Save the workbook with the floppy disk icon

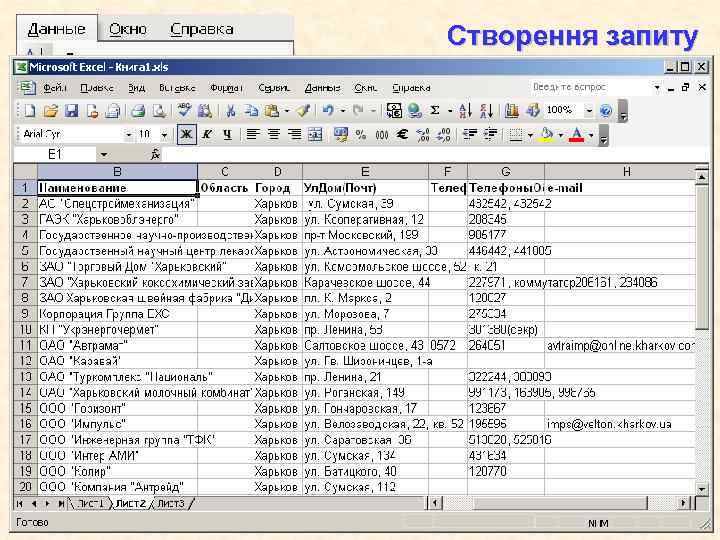71,111
